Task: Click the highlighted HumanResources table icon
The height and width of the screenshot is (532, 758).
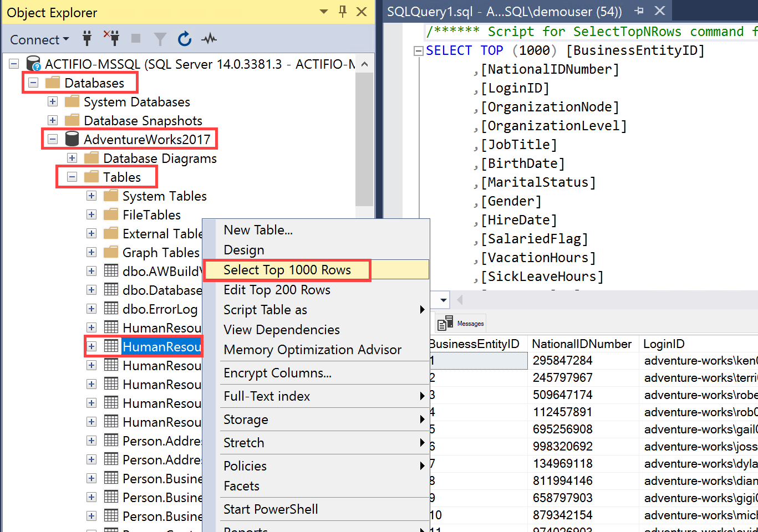Action: point(111,346)
